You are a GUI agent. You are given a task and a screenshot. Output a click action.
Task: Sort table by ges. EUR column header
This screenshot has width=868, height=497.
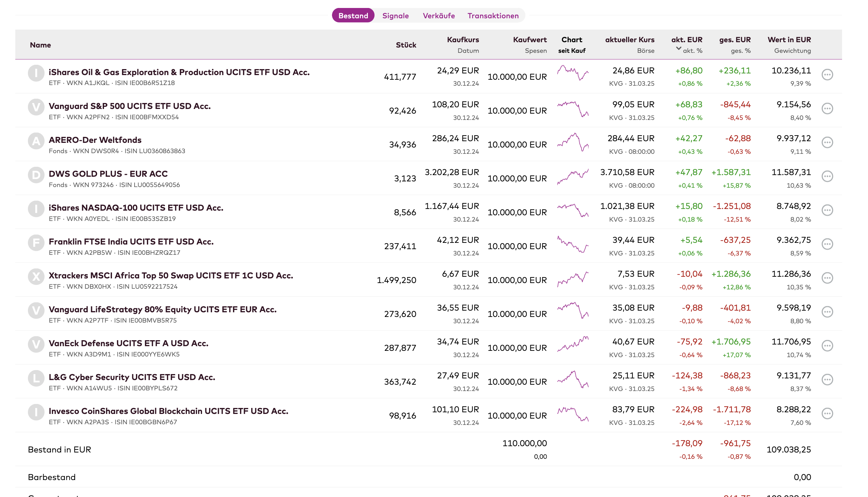[735, 40]
